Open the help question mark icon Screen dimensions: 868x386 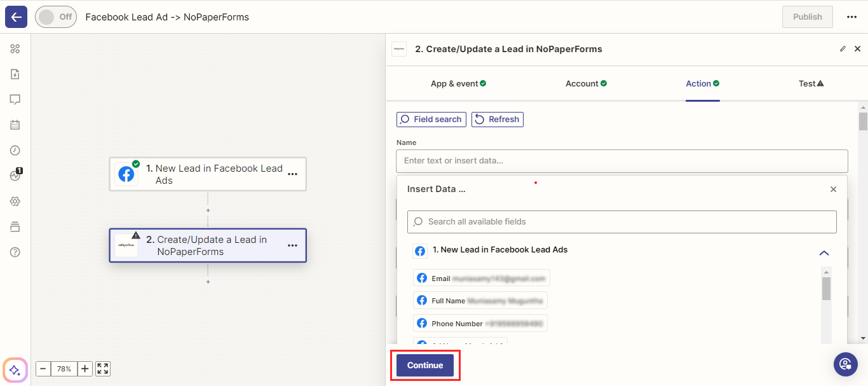15,252
